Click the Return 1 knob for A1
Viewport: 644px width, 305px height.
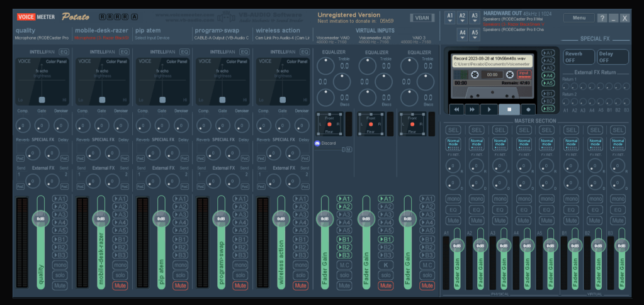pos(565,86)
